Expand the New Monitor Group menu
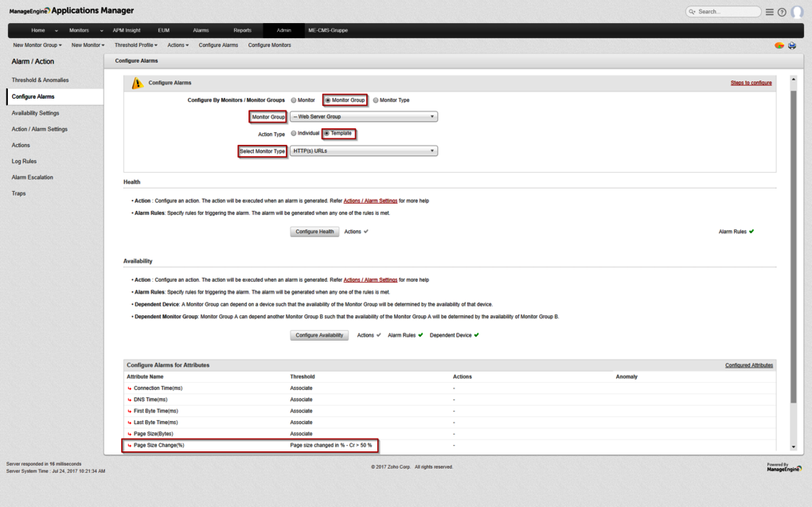The width and height of the screenshot is (812, 507). coord(37,45)
